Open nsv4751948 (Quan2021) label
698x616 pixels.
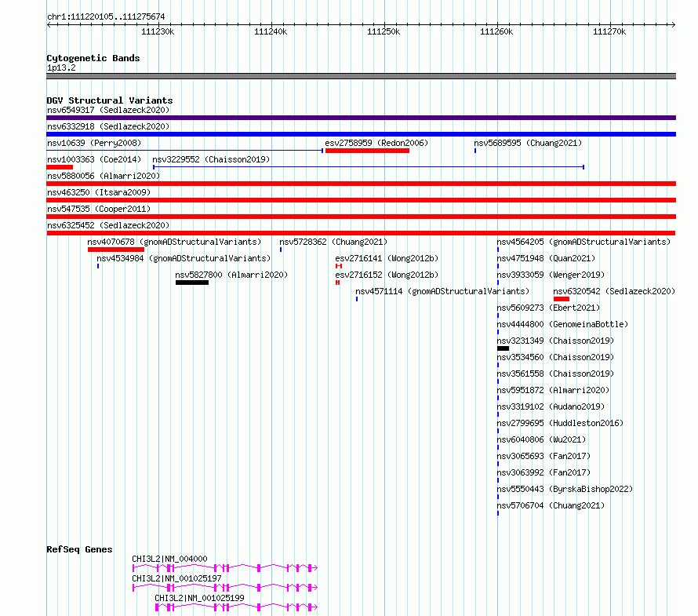coord(546,258)
